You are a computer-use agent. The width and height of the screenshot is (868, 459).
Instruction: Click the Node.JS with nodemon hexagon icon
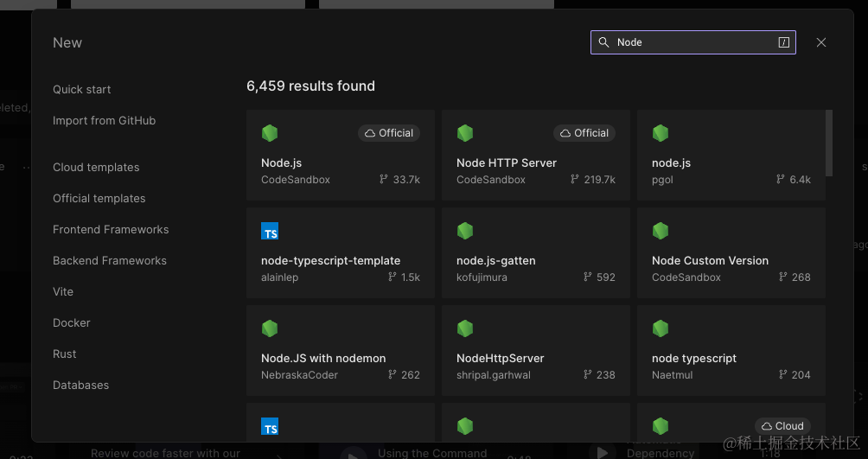click(x=270, y=328)
